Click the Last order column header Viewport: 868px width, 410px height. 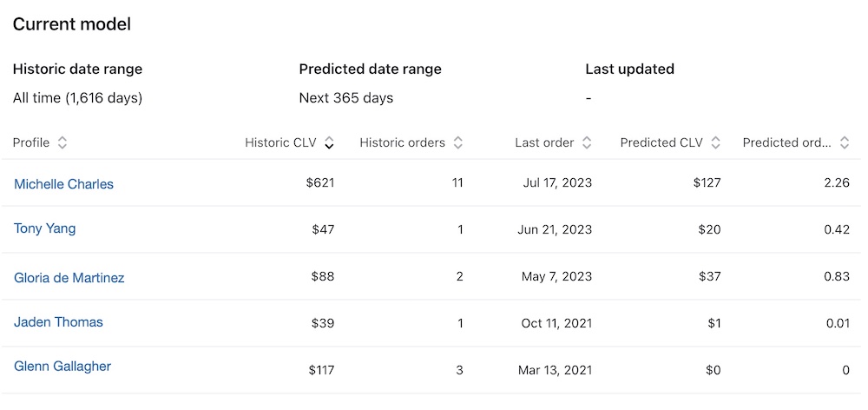pyautogui.click(x=544, y=143)
